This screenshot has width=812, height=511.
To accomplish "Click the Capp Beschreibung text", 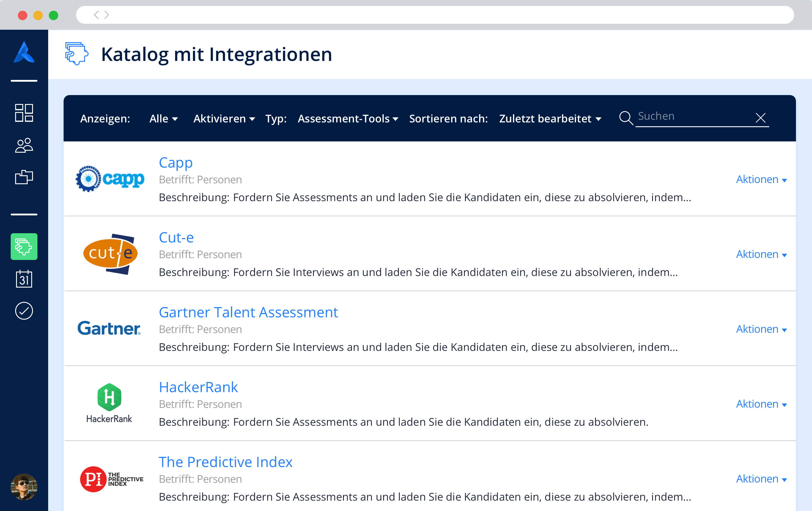I will click(425, 198).
